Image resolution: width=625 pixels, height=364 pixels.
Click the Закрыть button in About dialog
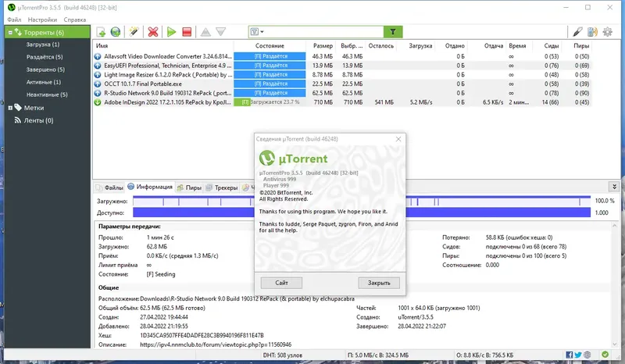pos(379,283)
